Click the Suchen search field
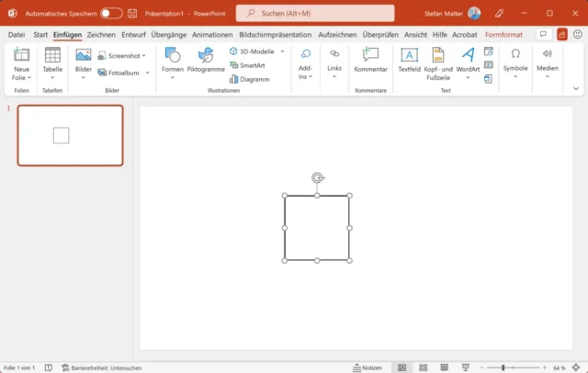The image size is (588, 373). point(315,14)
